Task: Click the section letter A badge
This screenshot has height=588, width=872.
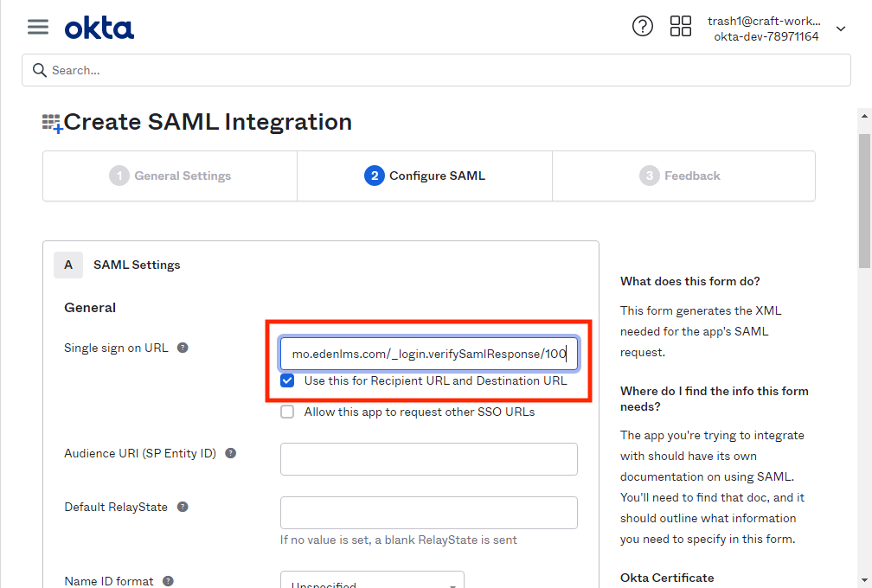Action: [68, 265]
